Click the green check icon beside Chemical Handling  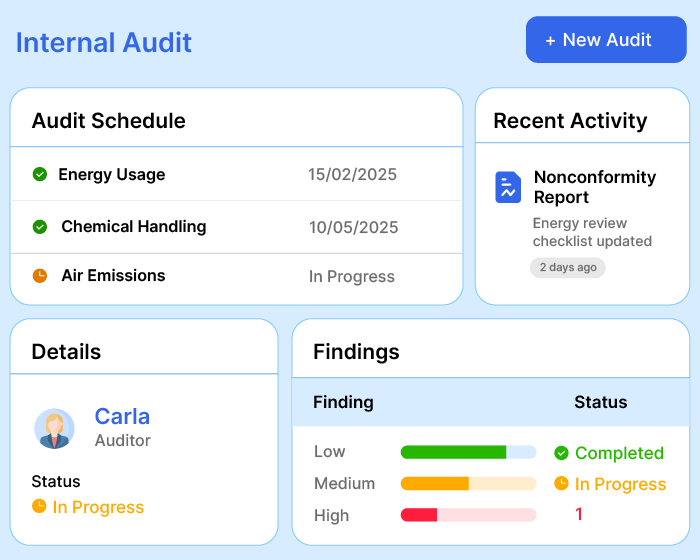pos(40,227)
